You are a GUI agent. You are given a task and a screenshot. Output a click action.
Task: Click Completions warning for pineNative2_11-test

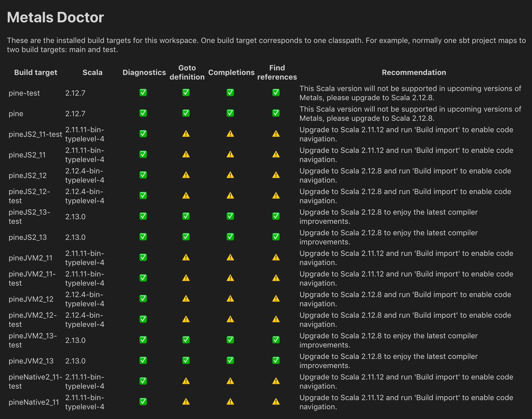pyautogui.click(x=230, y=381)
